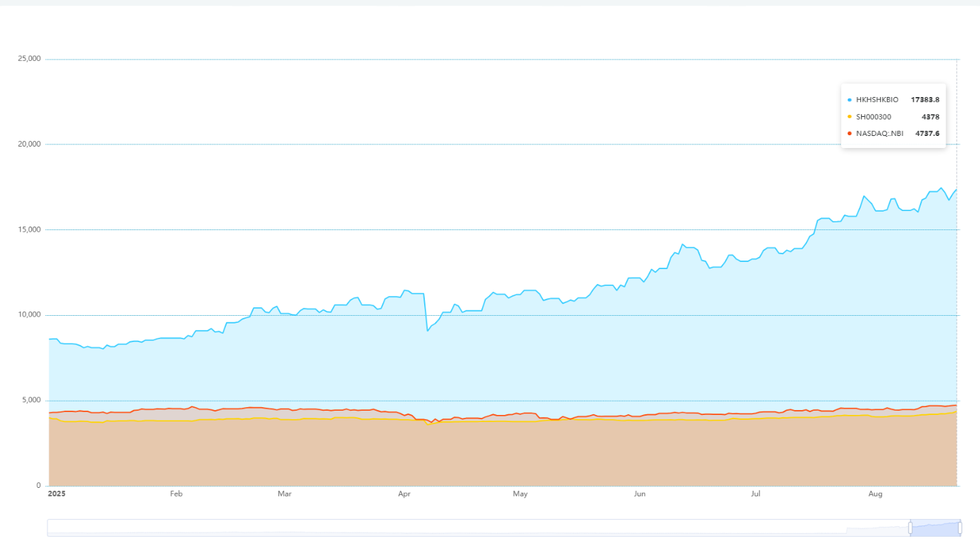Click the 15,000 y-axis label

tap(29, 229)
